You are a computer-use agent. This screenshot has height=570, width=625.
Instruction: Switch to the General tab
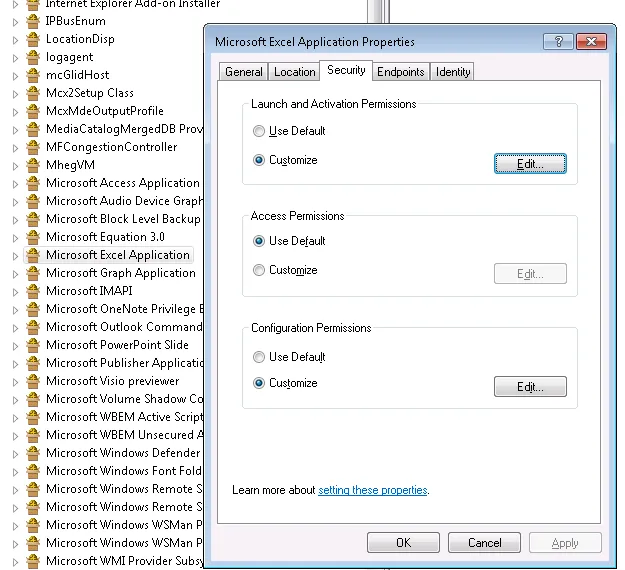coord(244,72)
